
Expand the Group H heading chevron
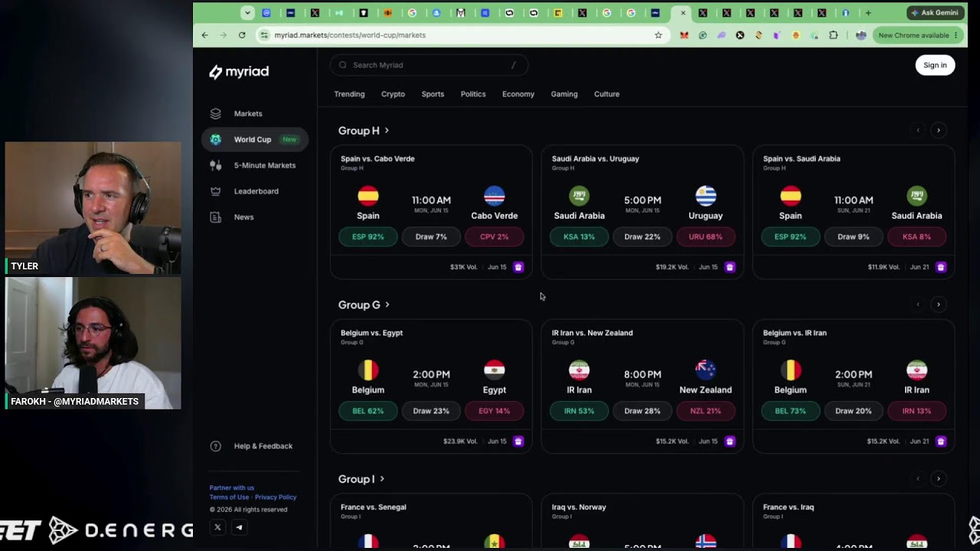(387, 131)
